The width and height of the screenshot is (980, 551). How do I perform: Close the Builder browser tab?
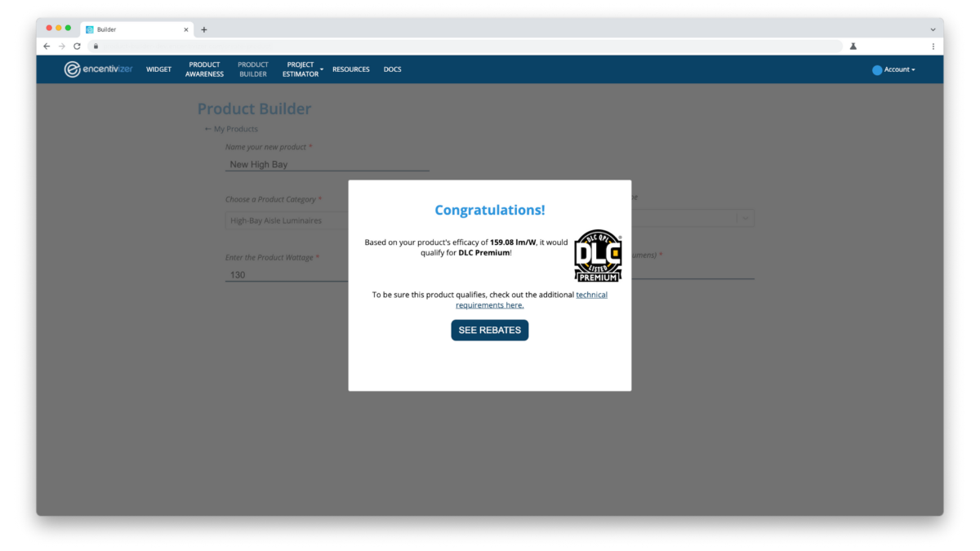(186, 29)
